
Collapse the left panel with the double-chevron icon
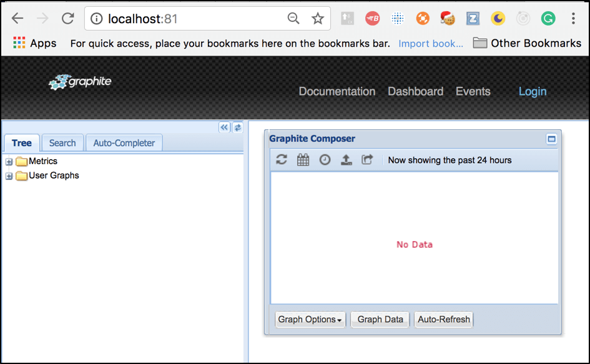click(224, 127)
